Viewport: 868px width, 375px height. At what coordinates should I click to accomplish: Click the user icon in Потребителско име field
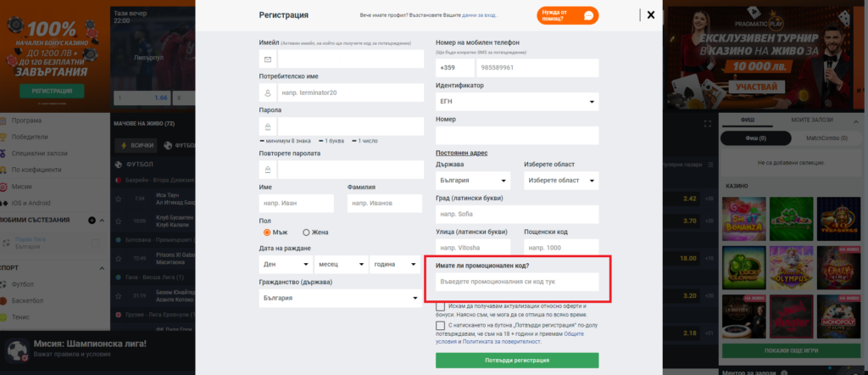[268, 92]
